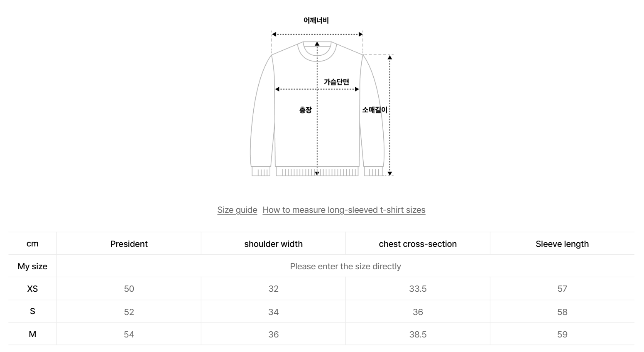Select the XS size row label
644x352 pixels.
coord(32,289)
